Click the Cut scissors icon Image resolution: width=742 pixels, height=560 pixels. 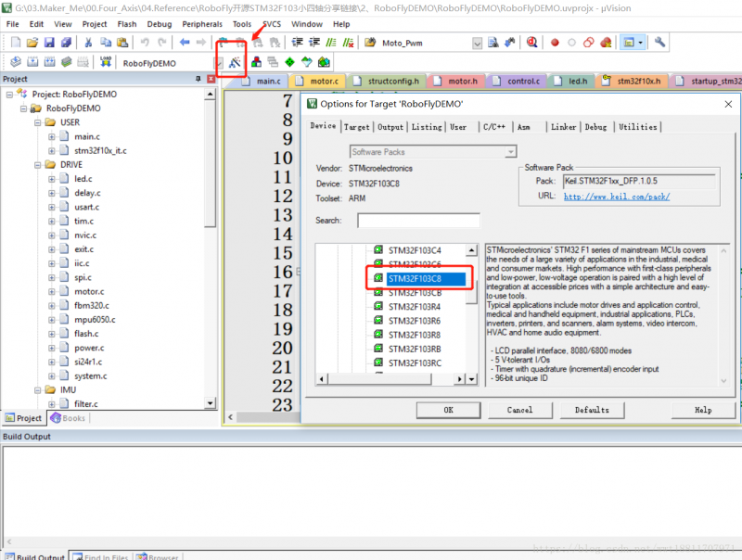pos(88,43)
